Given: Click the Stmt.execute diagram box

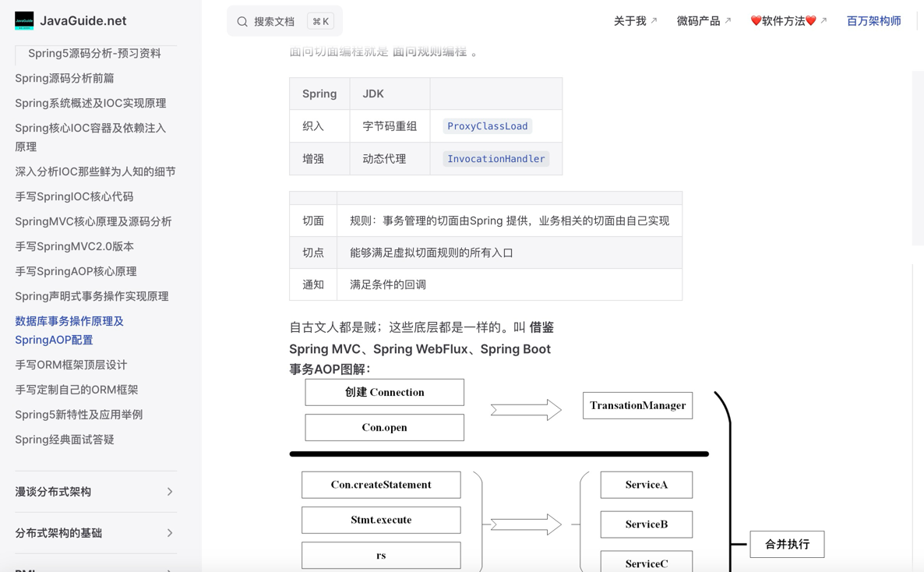Looking at the screenshot, I should click(x=381, y=520).
